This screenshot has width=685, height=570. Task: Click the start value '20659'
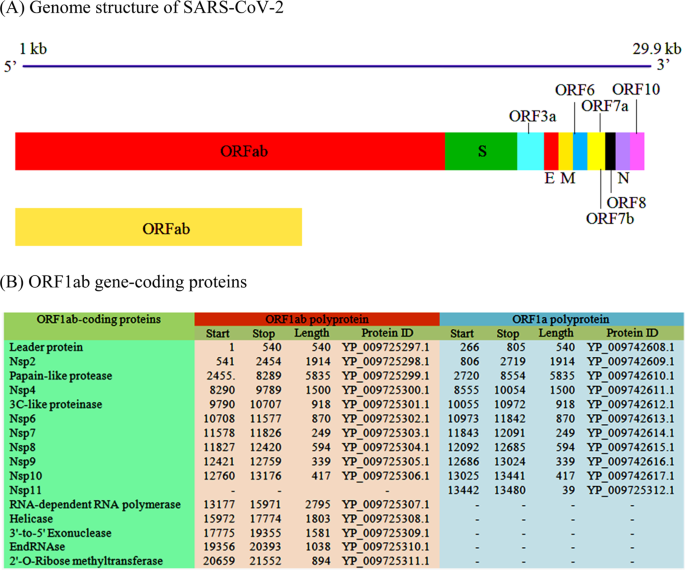(x=219, y=561)
